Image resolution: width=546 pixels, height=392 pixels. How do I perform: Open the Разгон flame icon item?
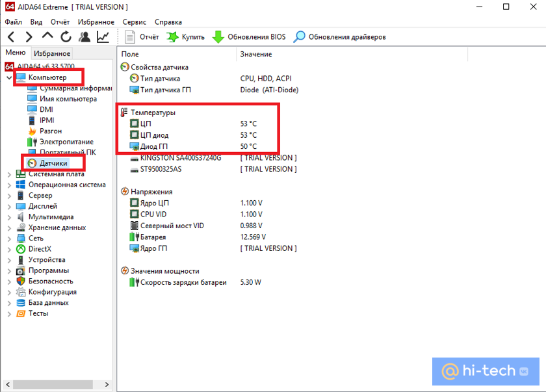[32, 131]
